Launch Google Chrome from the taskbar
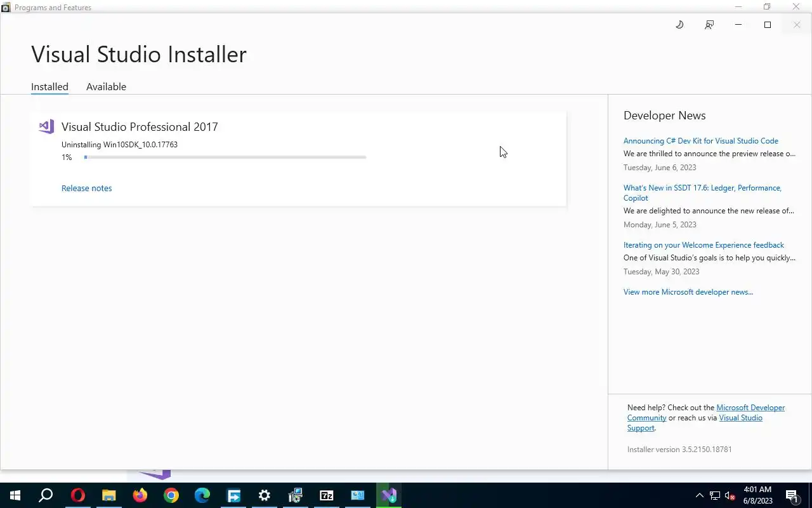This screenshot has width=812, height=508. 171,495
